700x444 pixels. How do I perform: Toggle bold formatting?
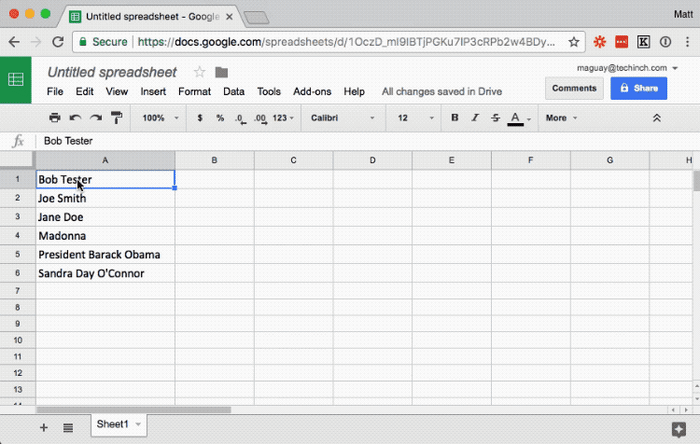pos(454,118)
